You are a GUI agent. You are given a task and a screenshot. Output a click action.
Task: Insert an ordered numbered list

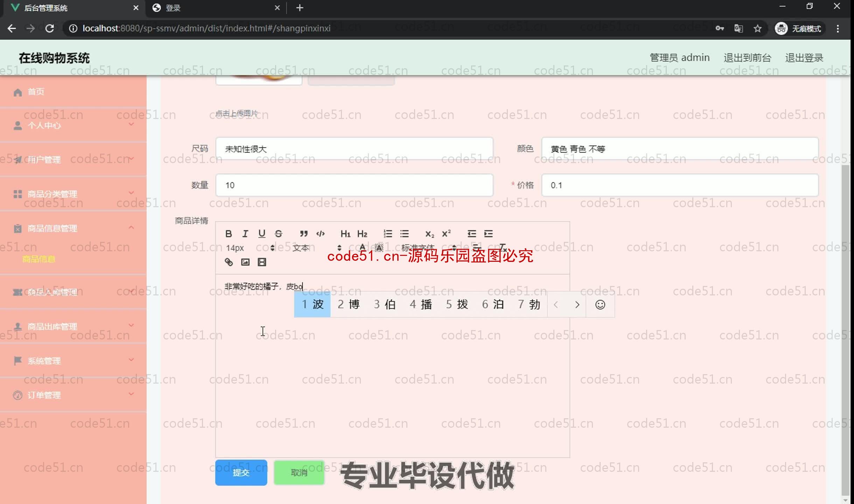[387, 233]
